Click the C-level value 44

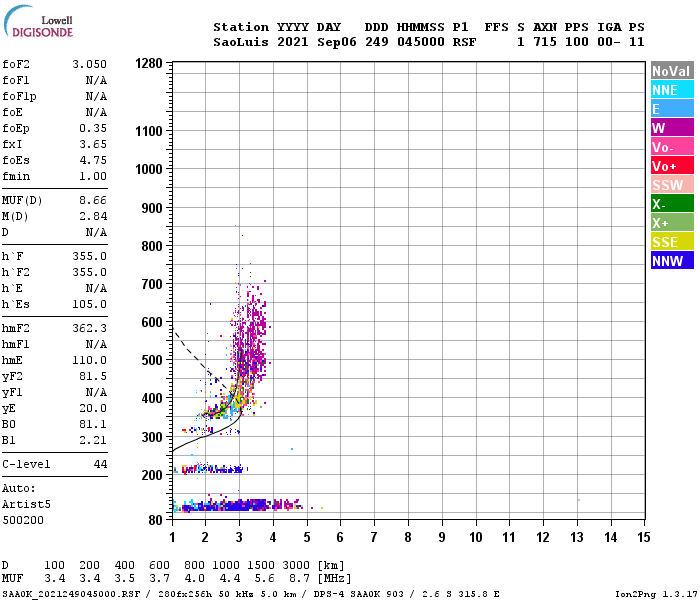(x=100, y=464)
